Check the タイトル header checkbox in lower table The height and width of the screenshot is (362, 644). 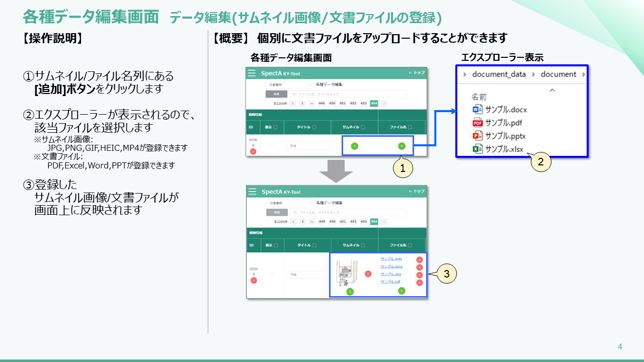pyautogui.click(x=314, y=245)
